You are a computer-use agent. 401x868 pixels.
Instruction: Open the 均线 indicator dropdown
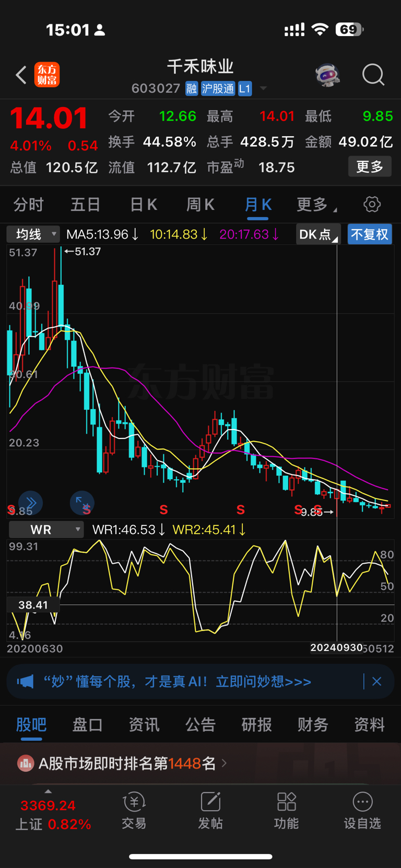tap(33, 234)
